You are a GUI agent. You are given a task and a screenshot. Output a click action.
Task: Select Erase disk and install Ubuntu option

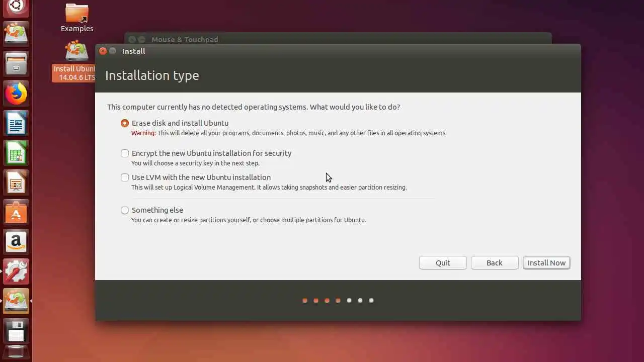tap(125, 123)
